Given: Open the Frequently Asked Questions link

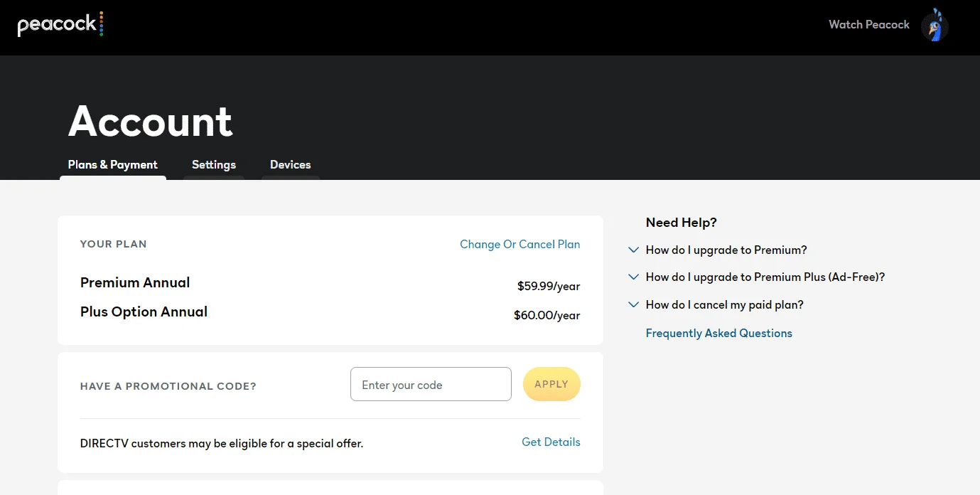Looking at the screenshot, I should 719,334.
